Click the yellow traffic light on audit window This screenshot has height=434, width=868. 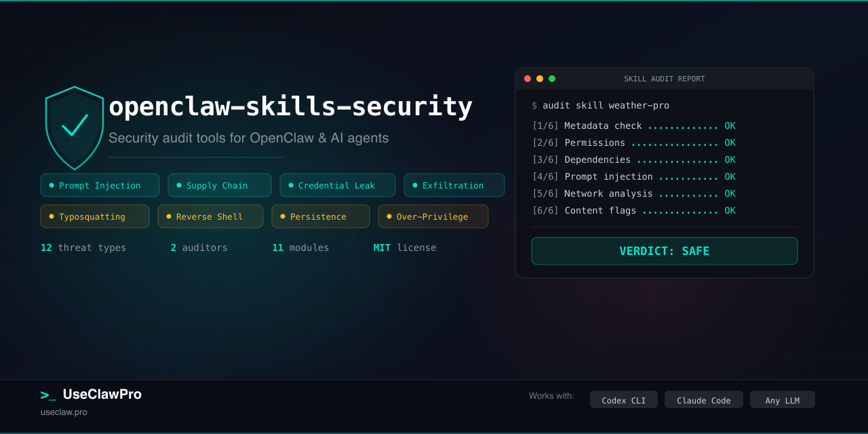click(x=539, y=79)
